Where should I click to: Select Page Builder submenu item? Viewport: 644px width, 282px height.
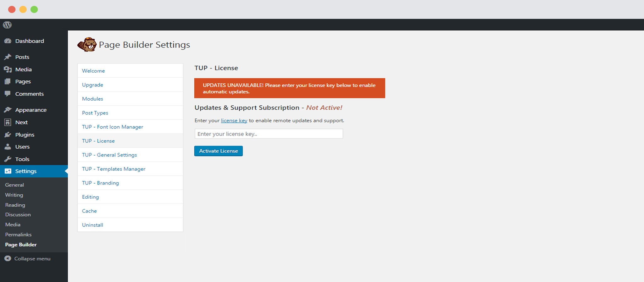(x=21, y=245)
